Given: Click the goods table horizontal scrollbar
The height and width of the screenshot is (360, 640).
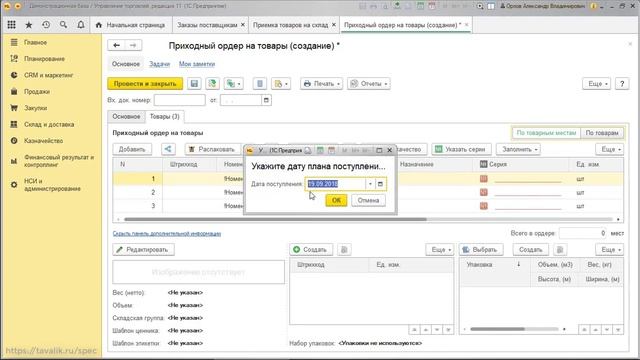Looking at the screenshot, I should 276,220.
